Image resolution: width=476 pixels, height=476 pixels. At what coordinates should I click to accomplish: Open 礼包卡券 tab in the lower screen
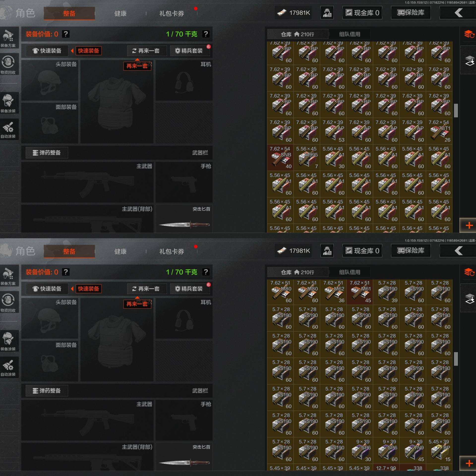(172, 251)
